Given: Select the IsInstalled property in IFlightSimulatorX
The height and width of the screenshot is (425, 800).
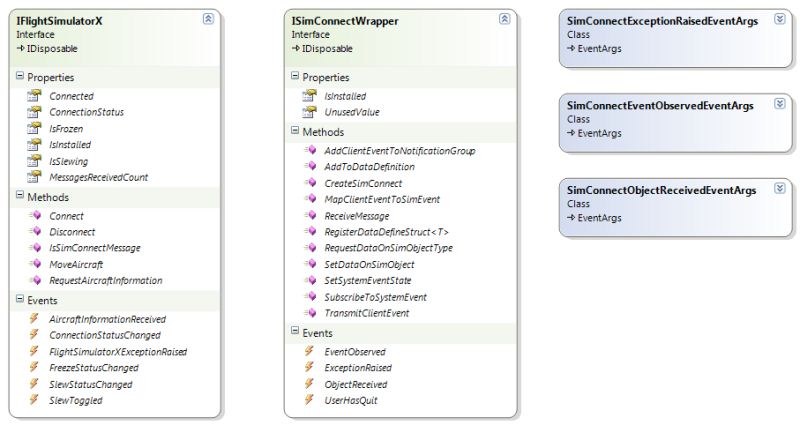Looking at the screenshot, I should point(70,145).
